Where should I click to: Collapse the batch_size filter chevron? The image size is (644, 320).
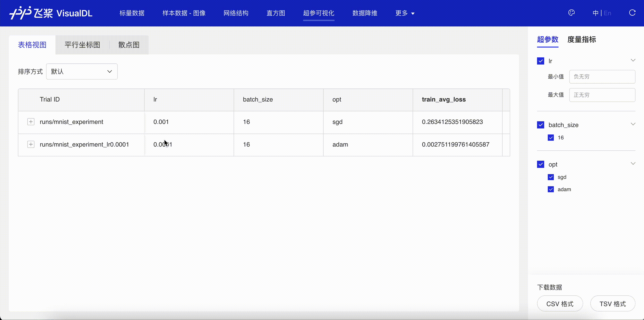point(633,124)
